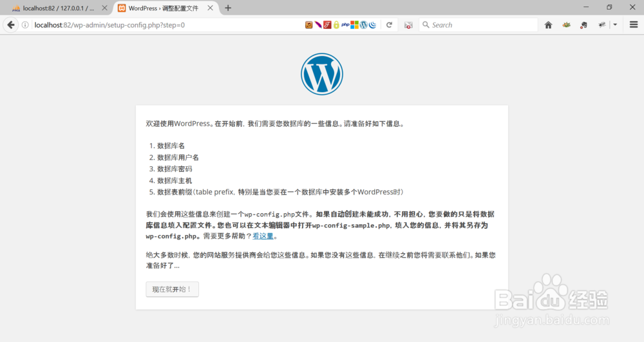Click the php bookmark icon
Viewport: 644px width, 342px height.
click(345, 25)
